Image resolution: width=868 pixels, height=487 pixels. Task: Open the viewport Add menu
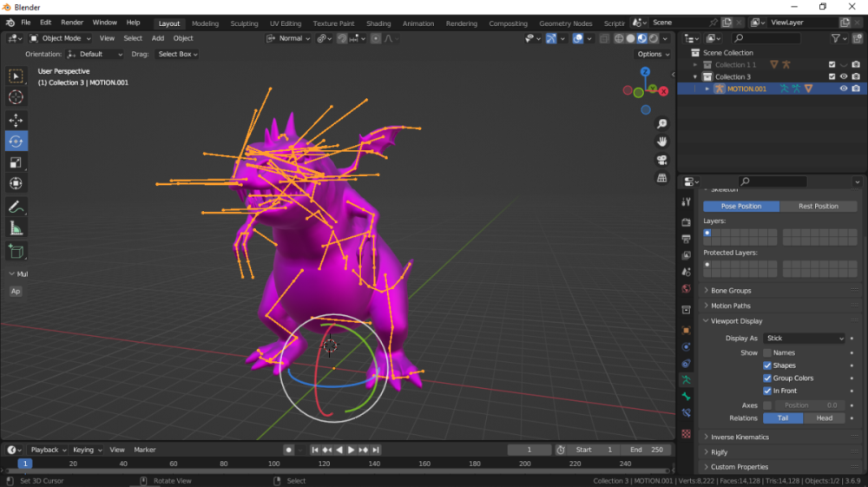158,38
